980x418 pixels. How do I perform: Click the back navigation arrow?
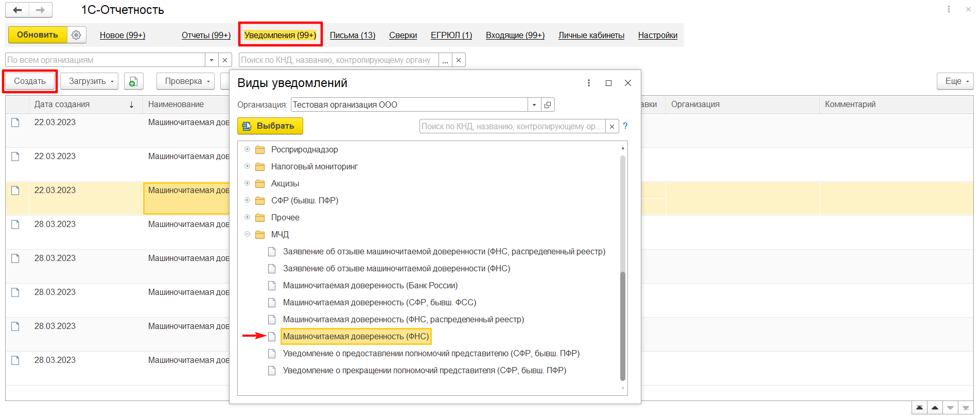(x=17, y=10)
